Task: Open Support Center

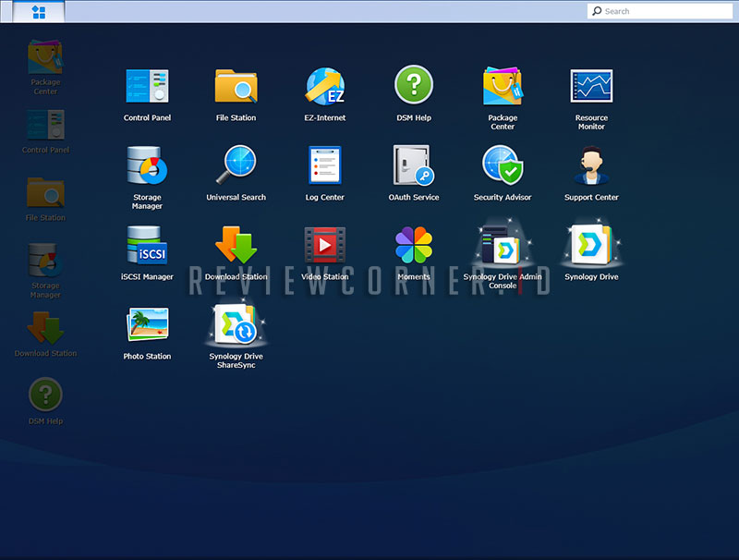Action: [590, 166]
